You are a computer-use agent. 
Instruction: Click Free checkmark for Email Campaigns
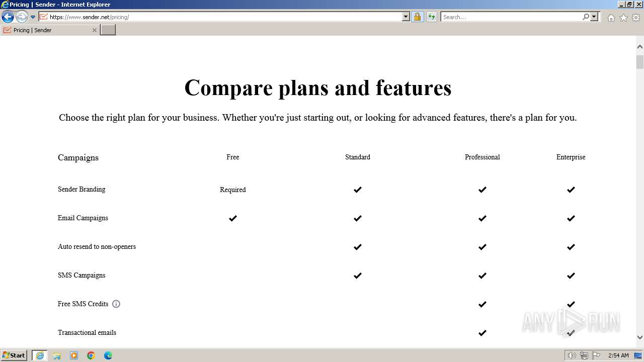[x=232, y=218]
